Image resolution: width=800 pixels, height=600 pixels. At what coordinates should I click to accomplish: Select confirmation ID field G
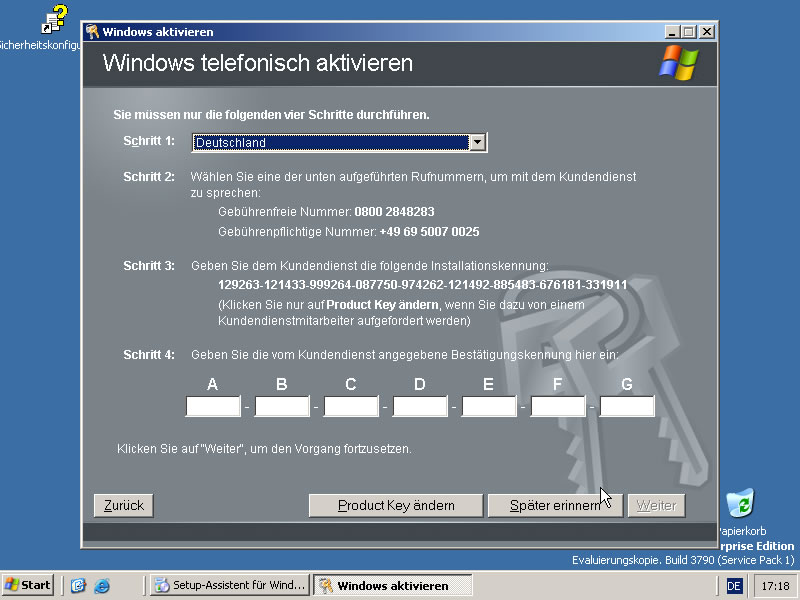click(x=627, y=406)
